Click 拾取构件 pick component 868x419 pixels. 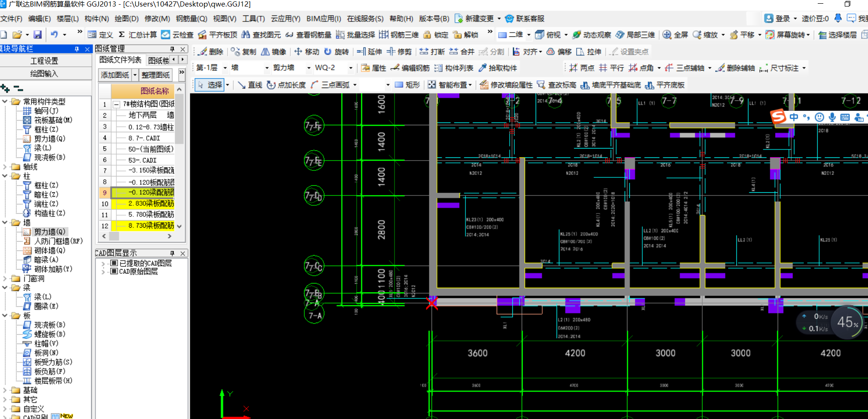(498, 68)
